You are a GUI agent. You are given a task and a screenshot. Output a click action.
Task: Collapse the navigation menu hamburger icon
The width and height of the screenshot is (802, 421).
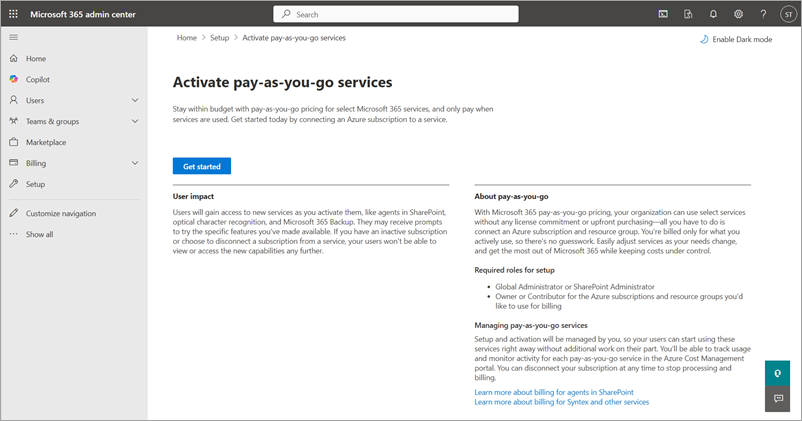coord(14,37)
